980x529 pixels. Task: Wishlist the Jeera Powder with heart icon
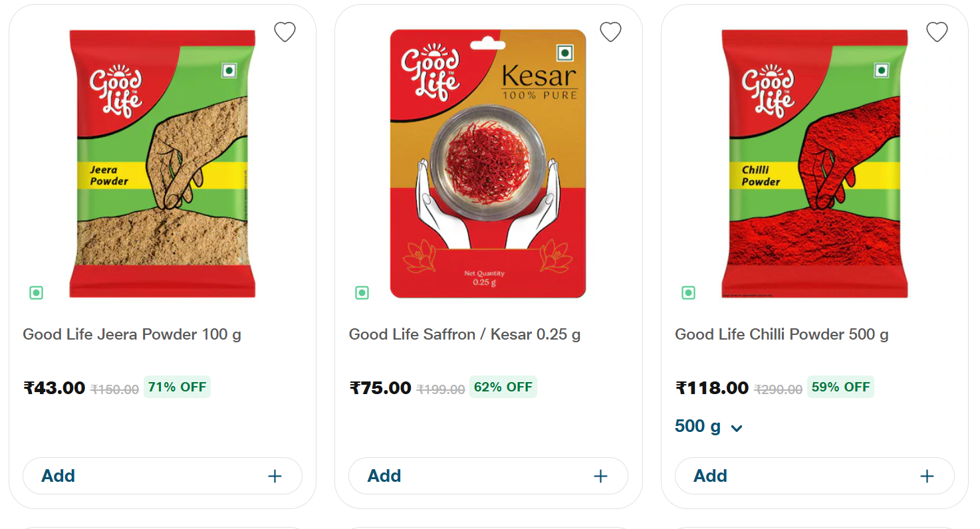285,32
